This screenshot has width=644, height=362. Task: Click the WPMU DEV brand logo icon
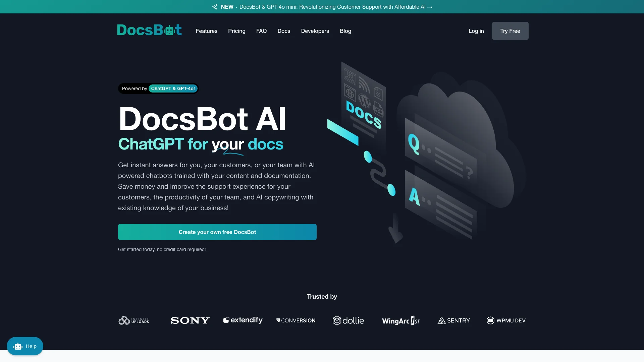click(x=490, y=320)
